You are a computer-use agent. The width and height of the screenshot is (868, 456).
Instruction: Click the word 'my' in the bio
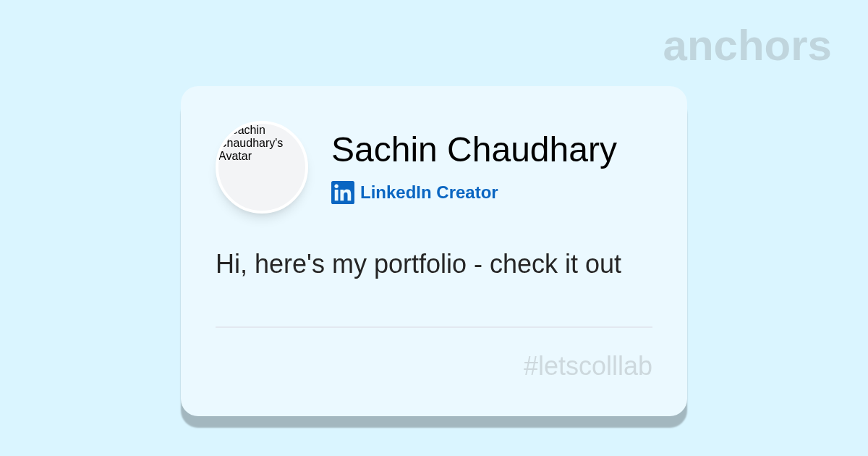click(x=349, y=264)
